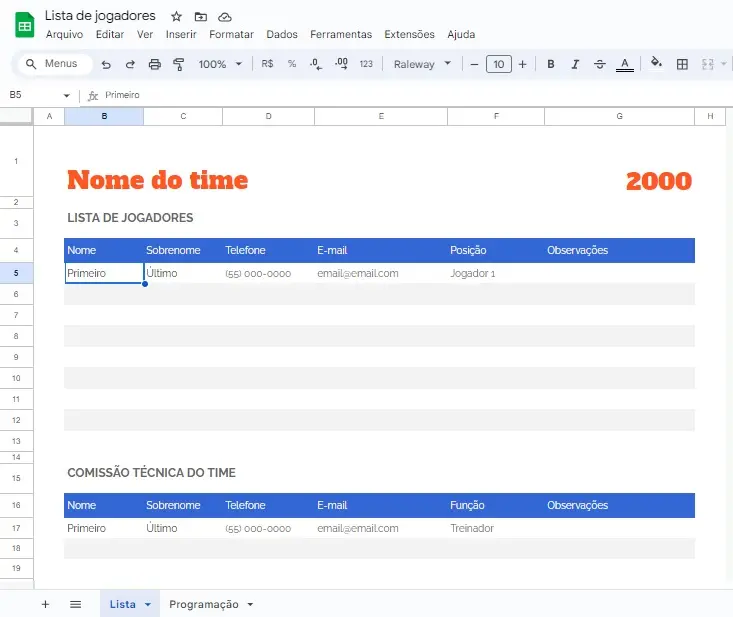Open the Raleway font dropdown
Viewport: 733px width, 617px height.
coord(422,64)
